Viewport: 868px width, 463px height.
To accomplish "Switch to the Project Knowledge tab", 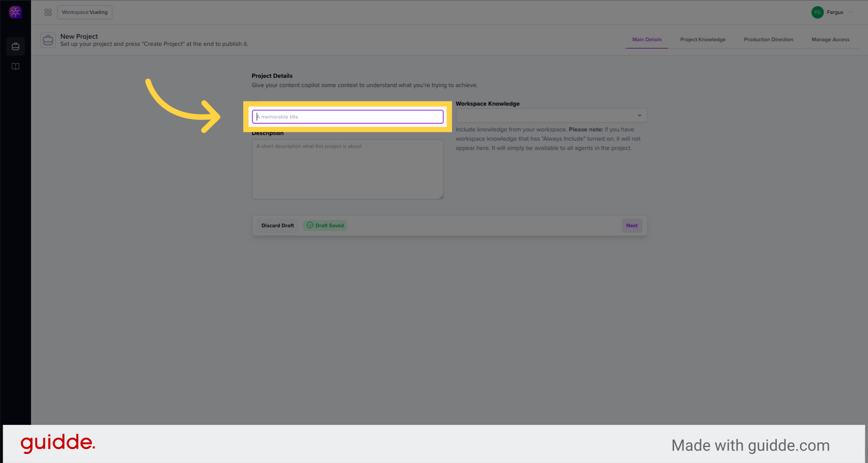I will tap(703, 40).
